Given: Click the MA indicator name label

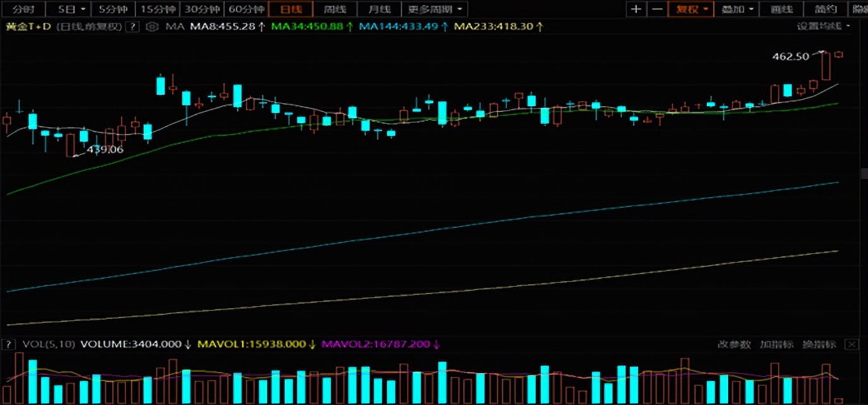Looking at the screenshot, I should 174,26.
